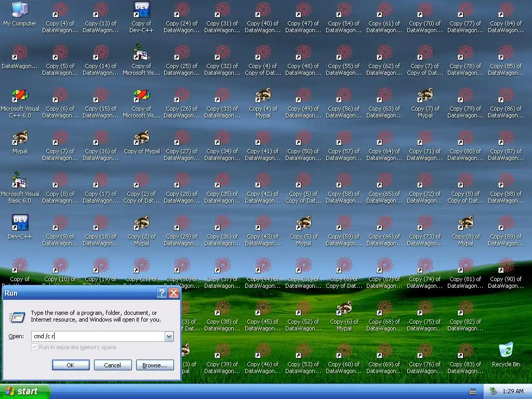
Task: Select the Microsoft Visual Basic 6.0 shortcut
Action: (x=20, y=187)
